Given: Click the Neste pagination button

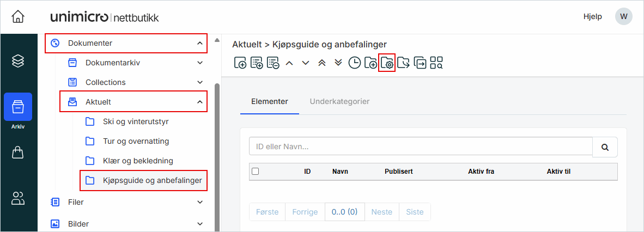Looking at the screenshot, I should click(381, 212).
